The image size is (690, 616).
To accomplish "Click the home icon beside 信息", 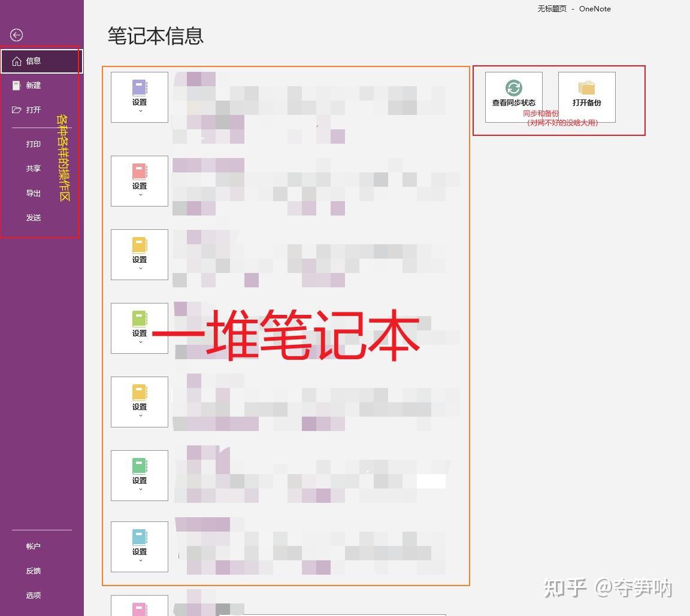I will click(16, 61).
